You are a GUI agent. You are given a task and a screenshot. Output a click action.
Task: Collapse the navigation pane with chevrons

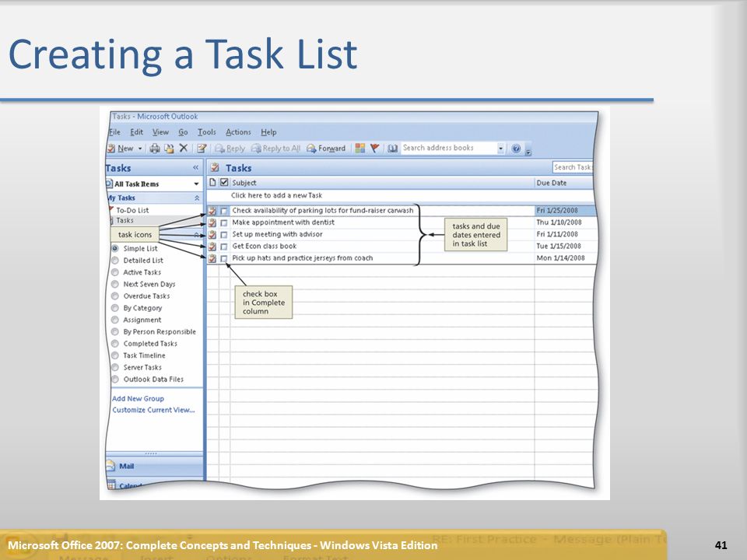tap(195, 168)
